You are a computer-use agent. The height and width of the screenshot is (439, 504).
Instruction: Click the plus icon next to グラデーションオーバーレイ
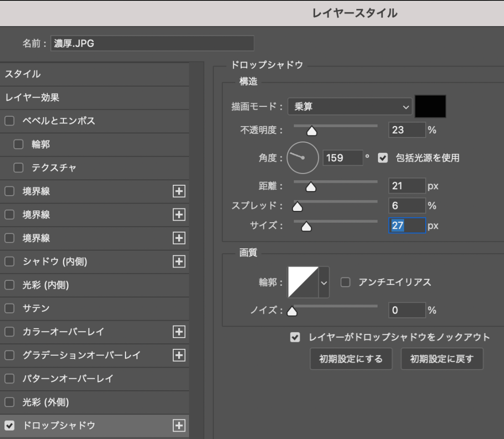pos(179,355)
